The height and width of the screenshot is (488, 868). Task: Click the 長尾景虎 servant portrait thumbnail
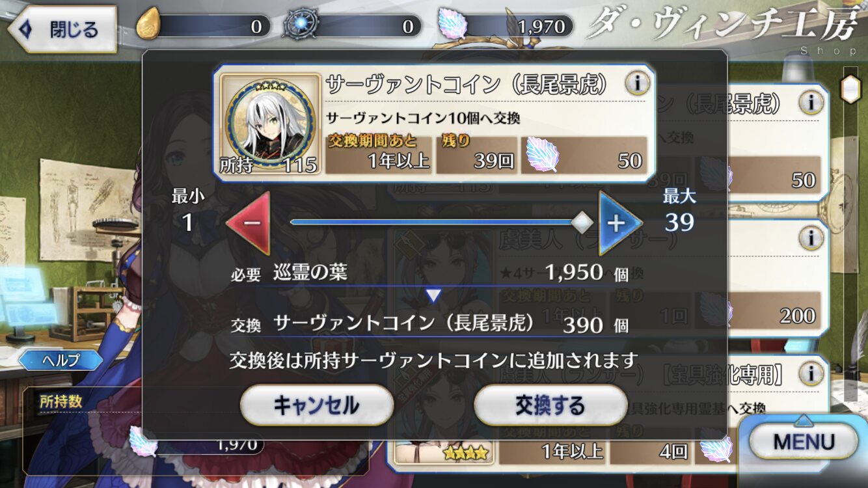click(x=269, y=125)
